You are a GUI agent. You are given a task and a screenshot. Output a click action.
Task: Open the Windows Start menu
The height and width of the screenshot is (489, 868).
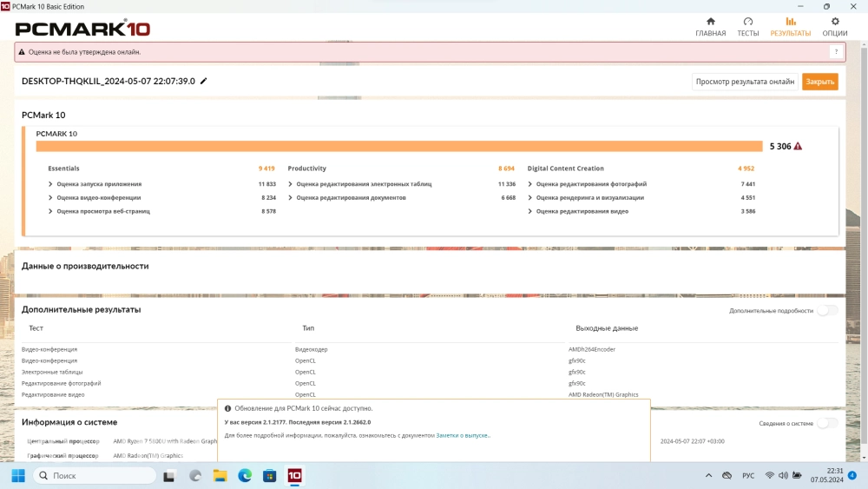point(18,476)
